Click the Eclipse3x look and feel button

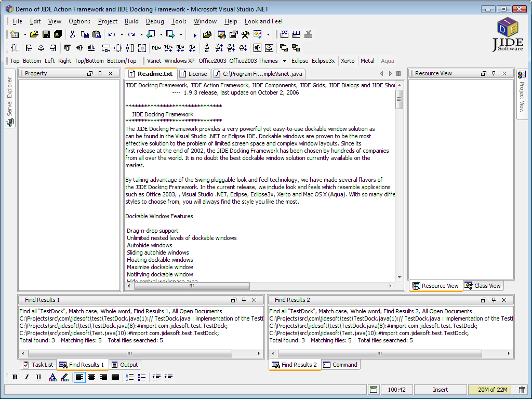pyautogui.click(x=323, y=61)
